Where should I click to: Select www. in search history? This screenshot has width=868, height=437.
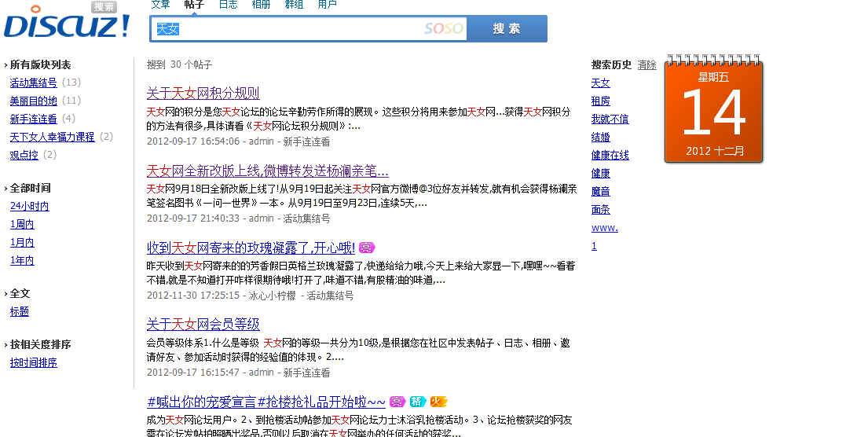pos(605,228)
